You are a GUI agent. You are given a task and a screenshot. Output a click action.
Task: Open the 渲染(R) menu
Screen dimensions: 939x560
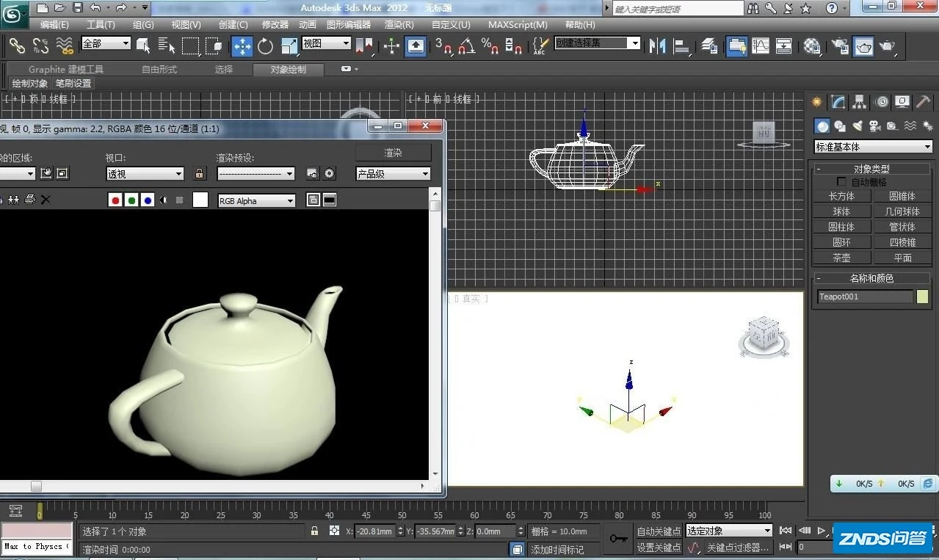click(x=399, y=24)
